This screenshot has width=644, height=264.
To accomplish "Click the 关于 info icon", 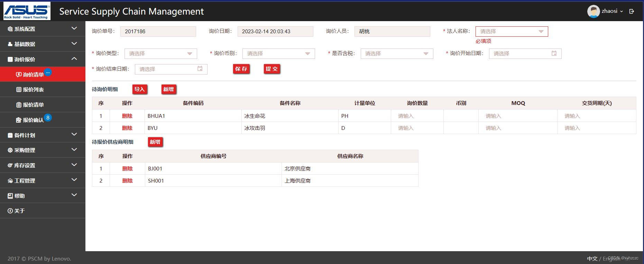I will (10, 211).
